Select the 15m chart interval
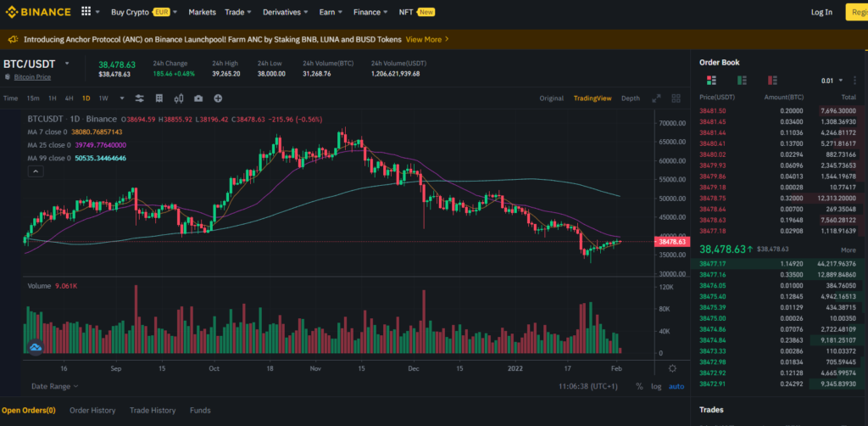Image resolution: width=868 pixels, height=426 pixels. click(x=33, y=98)
